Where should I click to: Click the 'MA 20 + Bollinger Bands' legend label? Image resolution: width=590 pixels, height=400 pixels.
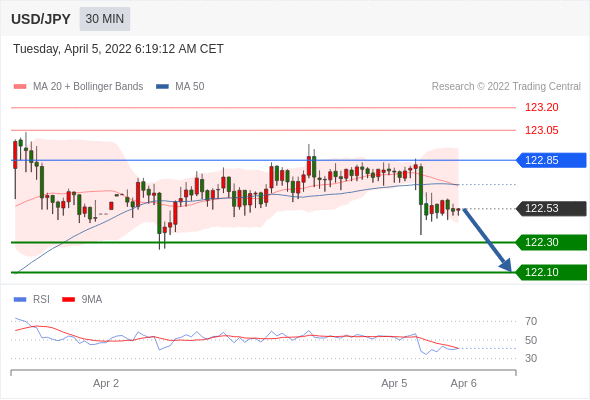pyautogui.click(x=88, y=87)
